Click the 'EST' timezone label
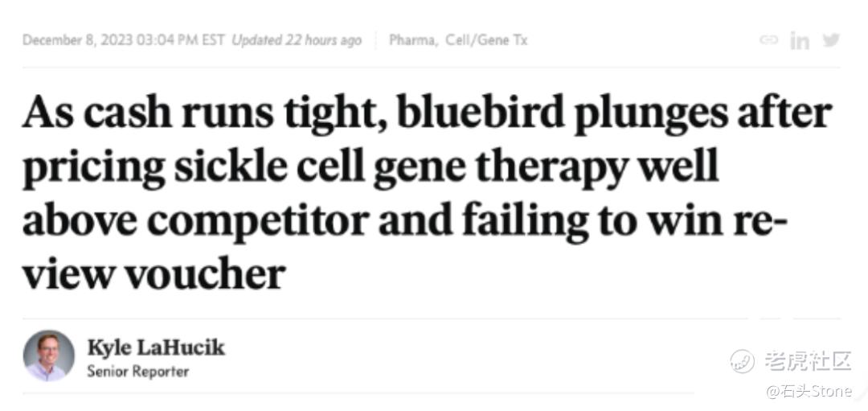 point(215,39)
